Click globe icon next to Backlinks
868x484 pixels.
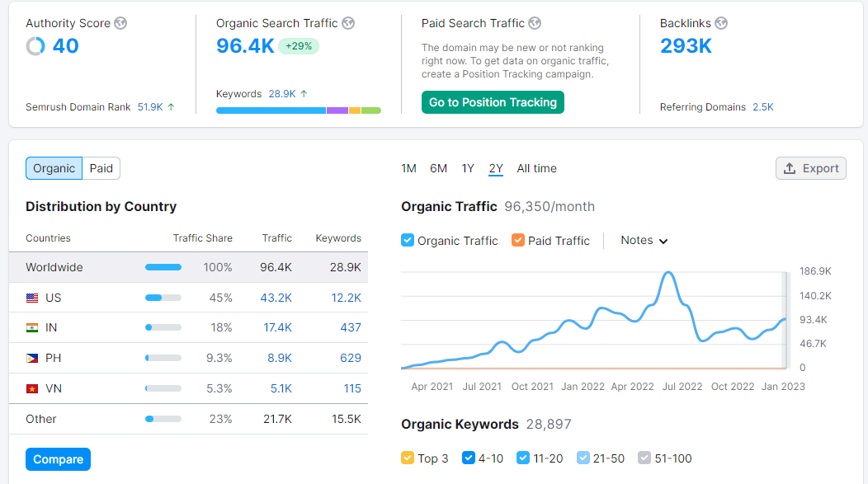pos(721,23)
